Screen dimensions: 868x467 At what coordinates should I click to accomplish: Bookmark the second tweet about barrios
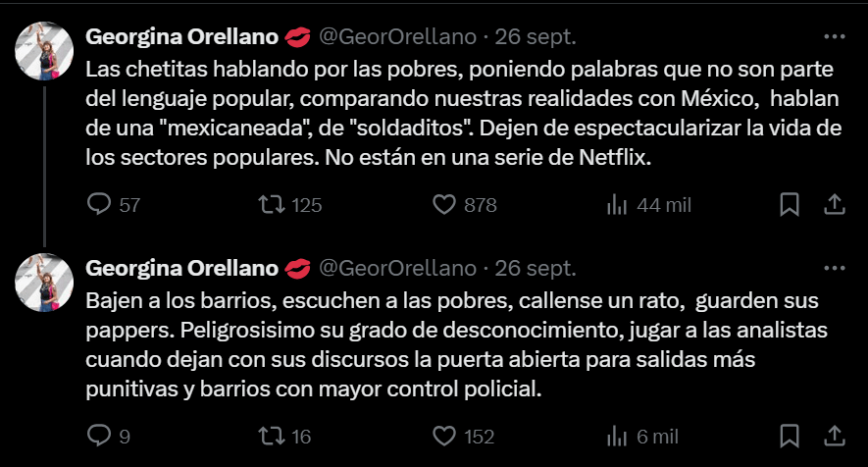(x=789, y=436)
